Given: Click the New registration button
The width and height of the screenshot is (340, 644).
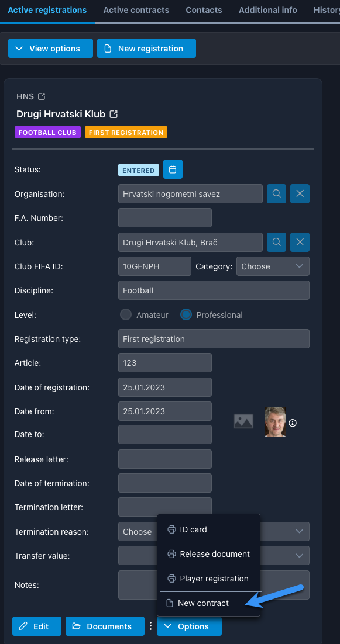Looking at the screenshot, I should [146, 49].
